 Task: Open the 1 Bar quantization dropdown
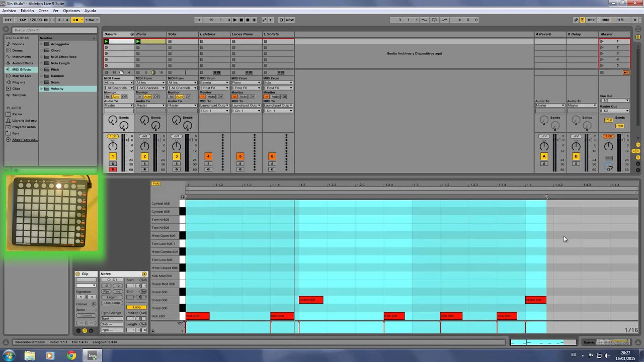point(91,20)
